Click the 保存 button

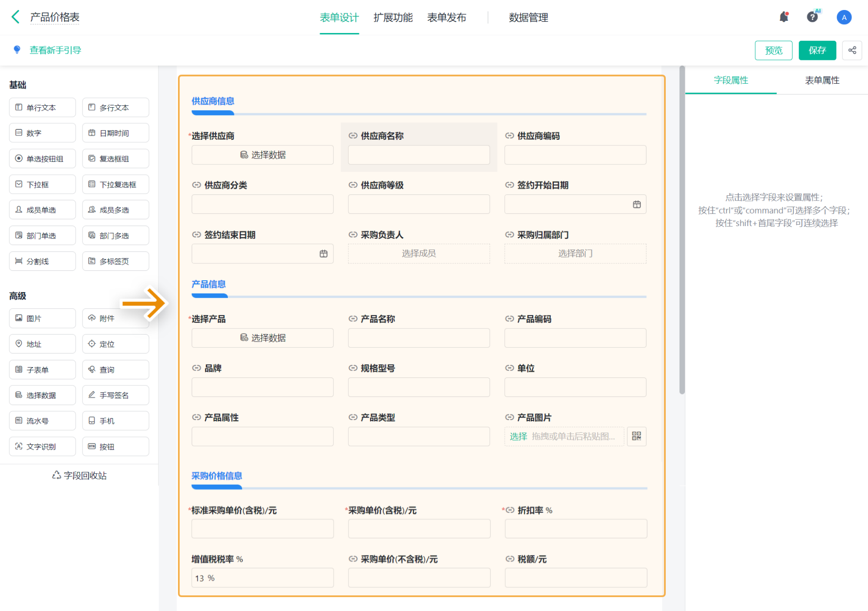[817, 50]
